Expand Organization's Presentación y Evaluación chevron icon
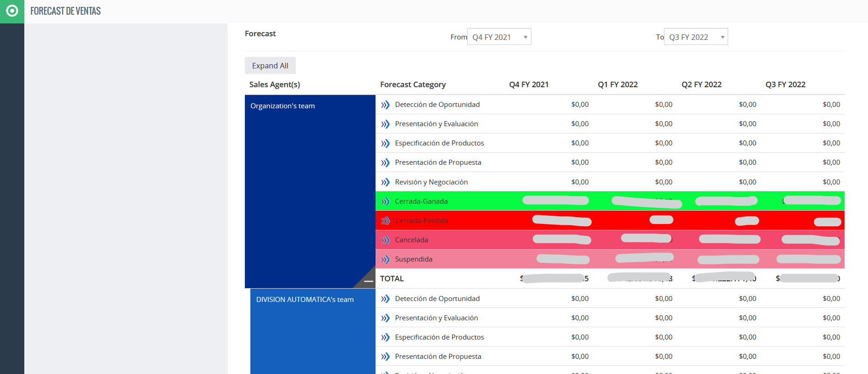868x374 pixels. (x=385, y=124)
